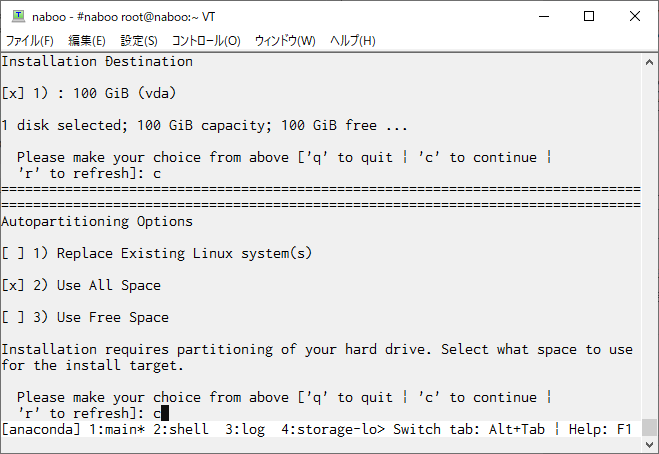Click the scrollbar down arrow
The width and height of the screenshot is (659, 454).
click(649, 444)
